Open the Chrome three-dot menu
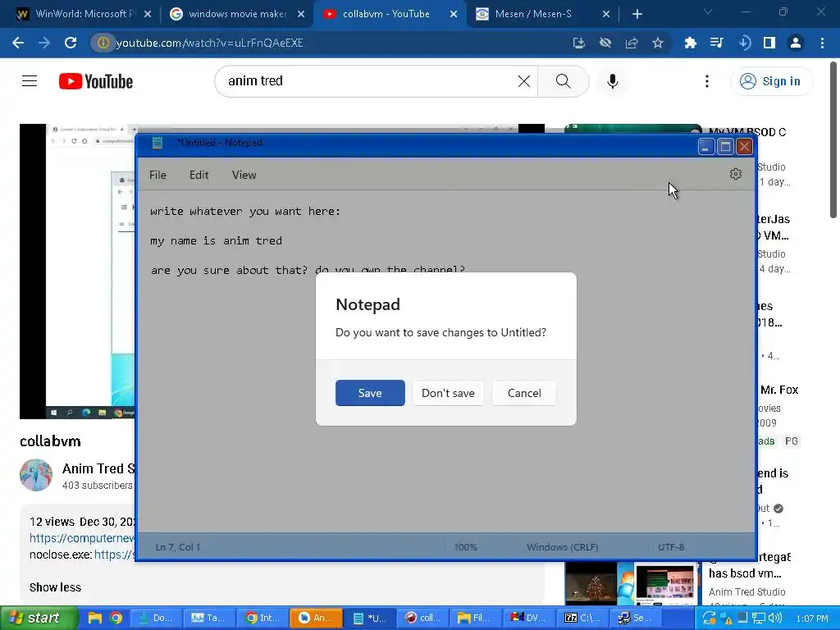The image size is (840, 630). click(x=822, y=43)
